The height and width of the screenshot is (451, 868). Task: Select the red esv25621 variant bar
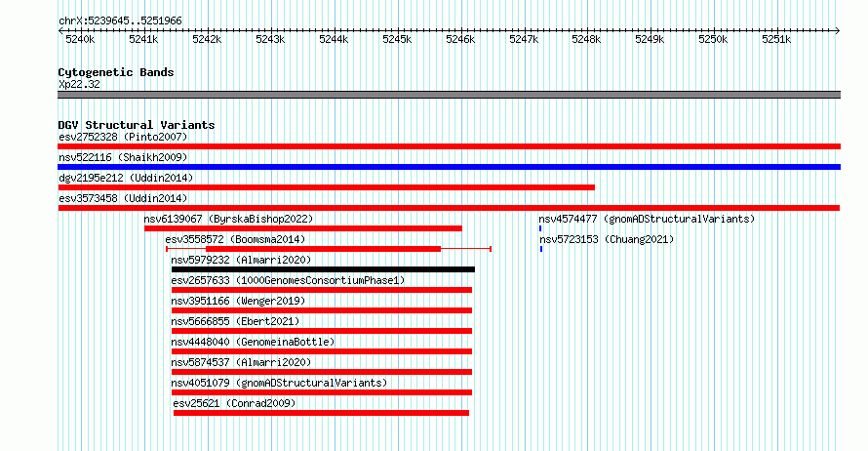click(x=321, y=413)
